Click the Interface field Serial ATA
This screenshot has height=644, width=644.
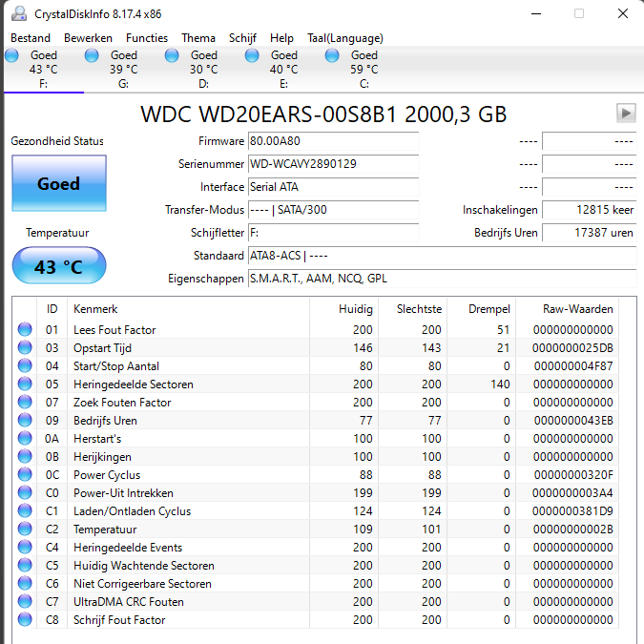pyautogui.click(x=334, y=187)
